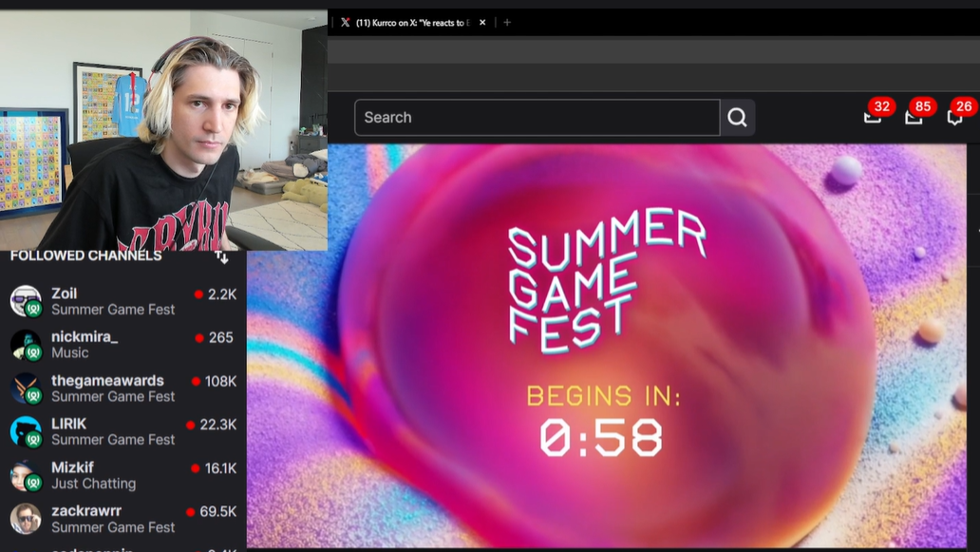Open Mizkif channel avatar
980x552 pixels.
(x=26, y=475)
